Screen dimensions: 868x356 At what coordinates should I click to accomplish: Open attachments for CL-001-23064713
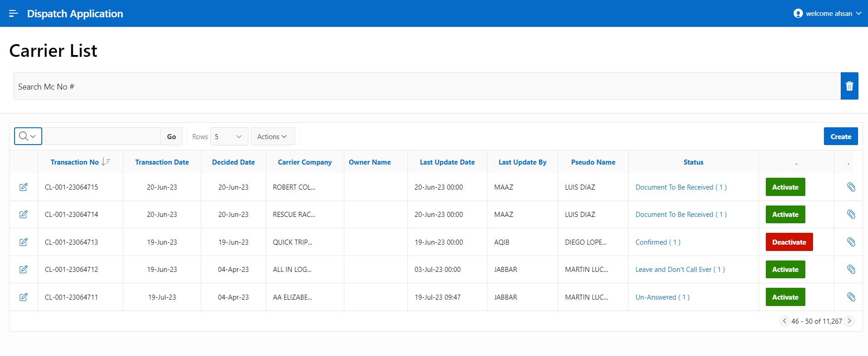[x=851, y=242]
